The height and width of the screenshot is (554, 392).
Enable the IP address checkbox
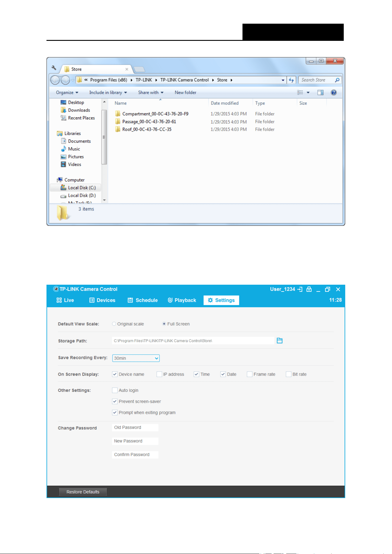click(159, 374)
